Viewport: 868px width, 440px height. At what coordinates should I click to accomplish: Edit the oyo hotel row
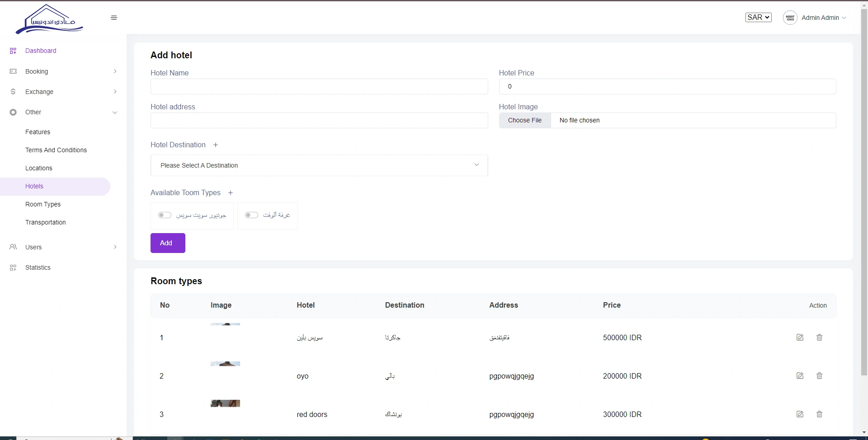pos(800,376)
